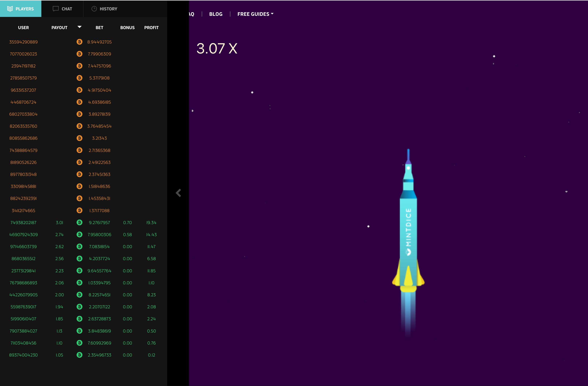Viewport: 588px width, 386px height.
Task: Click green Bitcoin icon for user 74938202187
Action: (79, 222)
